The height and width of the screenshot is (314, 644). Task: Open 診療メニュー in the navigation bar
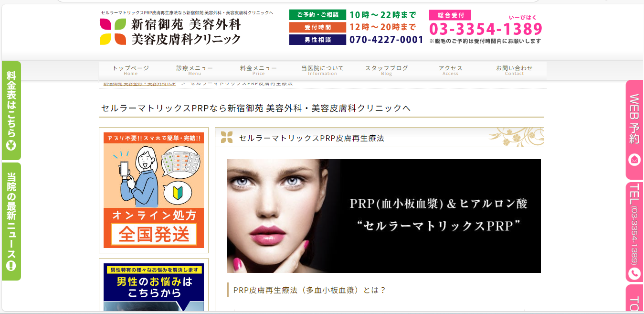[x=194, y=70]
